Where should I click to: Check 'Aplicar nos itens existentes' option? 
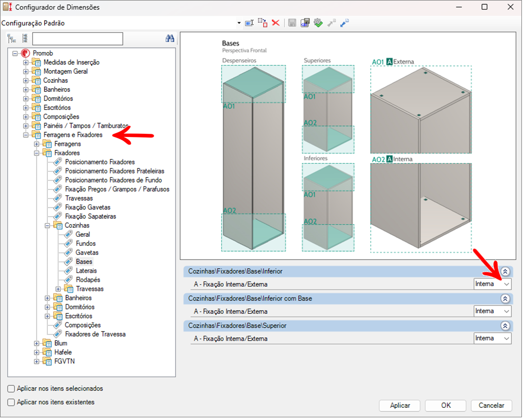[11, 402]
